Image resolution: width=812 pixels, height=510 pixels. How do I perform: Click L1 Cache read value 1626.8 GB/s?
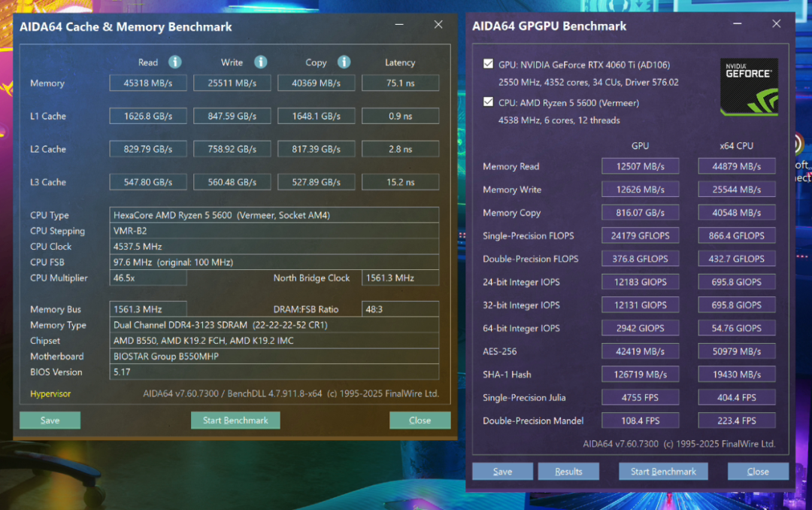pos(148,116)
